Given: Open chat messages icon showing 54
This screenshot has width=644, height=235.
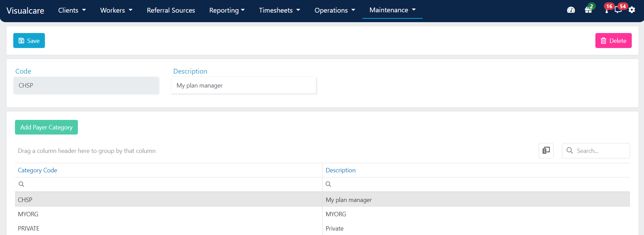Looking at the screenshot, I should pos(618,10).
